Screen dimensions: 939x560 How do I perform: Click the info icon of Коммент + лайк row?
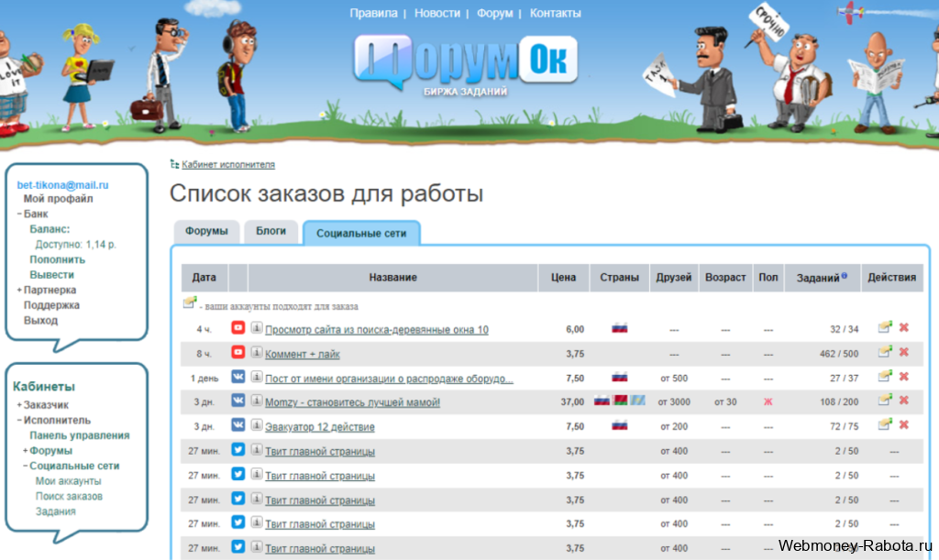click(257, 352)
